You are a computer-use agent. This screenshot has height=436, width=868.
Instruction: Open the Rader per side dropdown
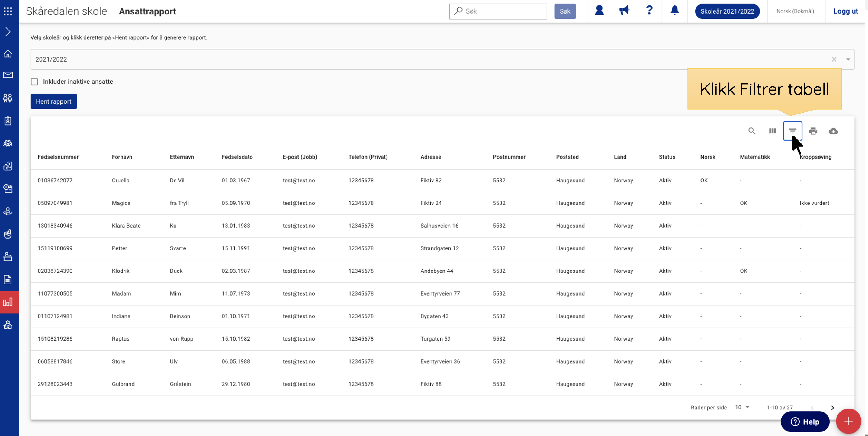(x=742, y=407)
